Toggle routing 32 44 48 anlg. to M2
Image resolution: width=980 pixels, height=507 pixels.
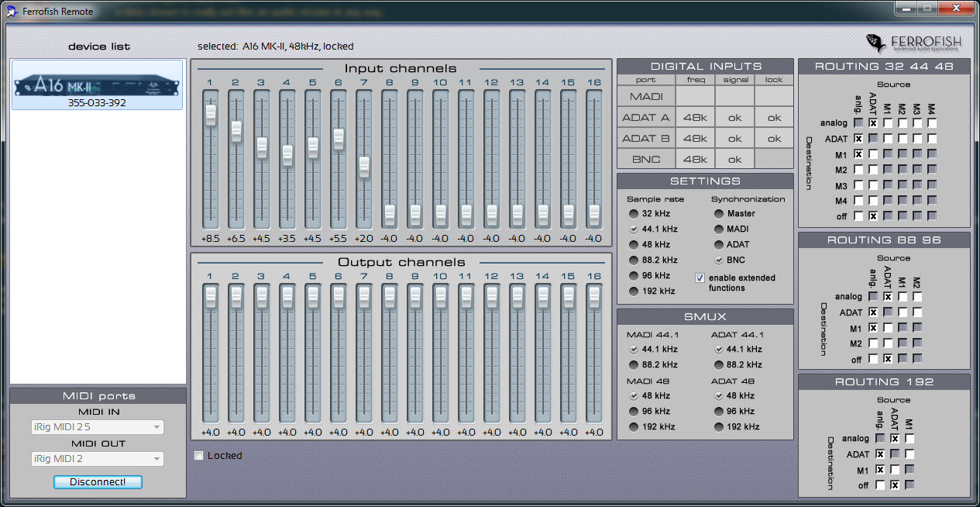(858, 169)
